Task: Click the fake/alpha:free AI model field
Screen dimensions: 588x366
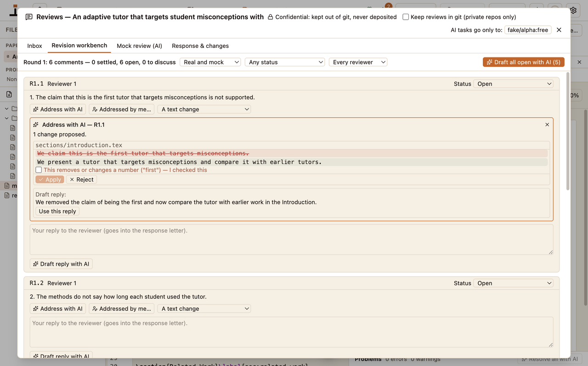Action: [x=528, y=30]
